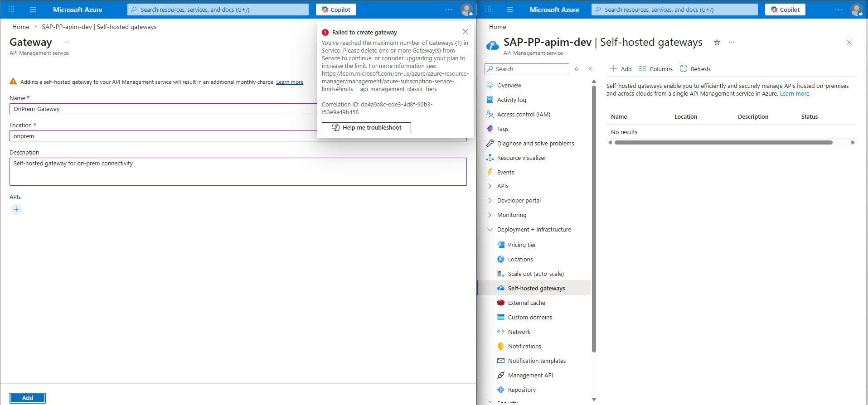Open Columns in gateways toolbar
The height and width of the screenshot is (405, 868).
pos(656,69)
